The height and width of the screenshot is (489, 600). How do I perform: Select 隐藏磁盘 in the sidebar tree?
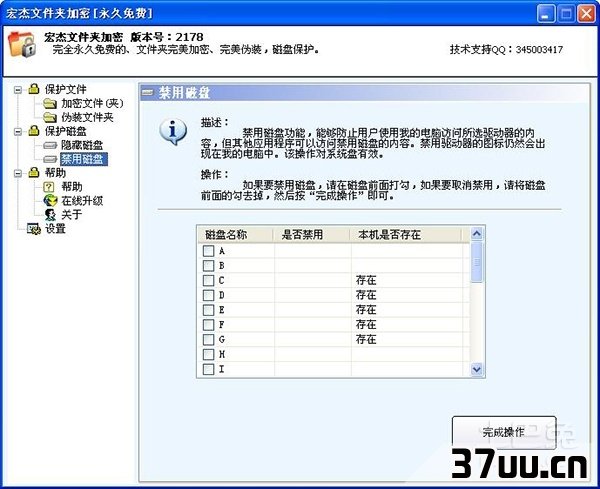coord(82,145)
